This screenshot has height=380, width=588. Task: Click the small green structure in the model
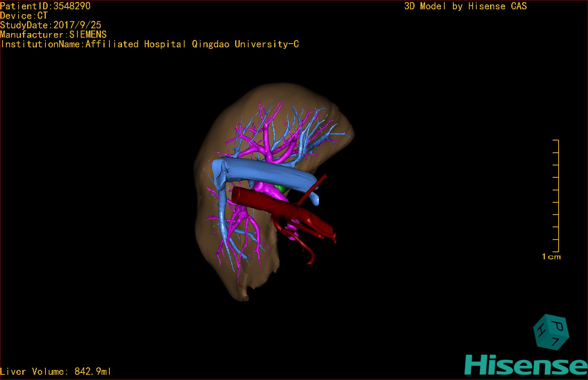[x=280, y=188]
